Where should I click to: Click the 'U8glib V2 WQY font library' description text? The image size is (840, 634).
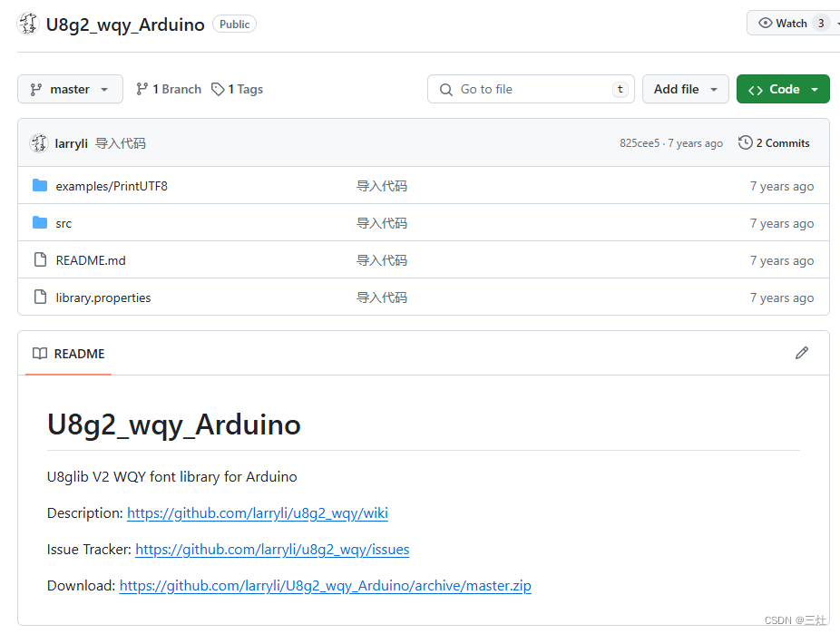(x=172, y=476)
